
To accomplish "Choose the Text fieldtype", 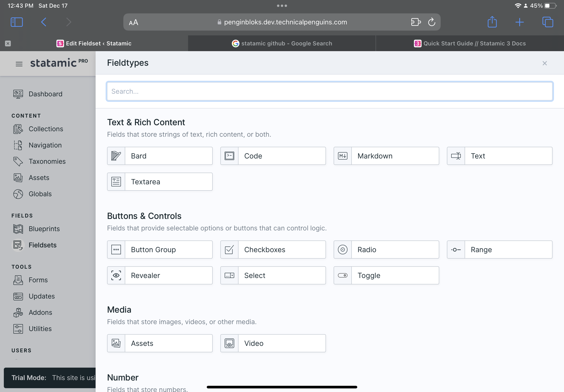I will point(500,156).
